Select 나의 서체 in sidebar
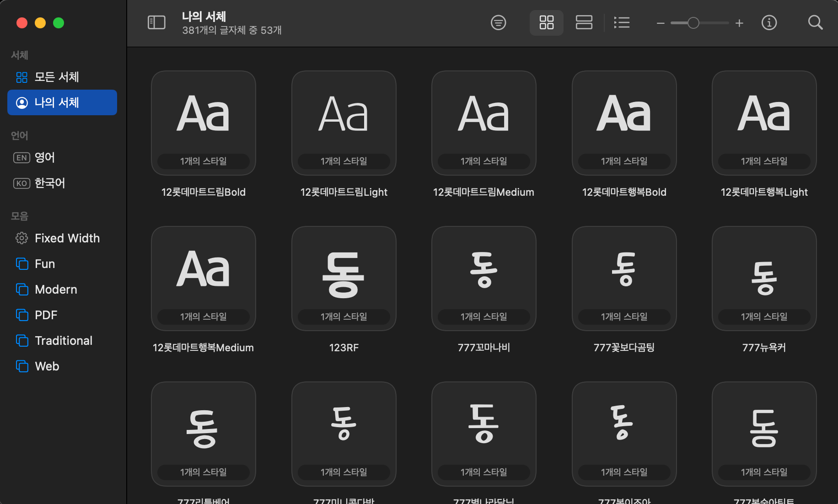 [x=62, y=102]
